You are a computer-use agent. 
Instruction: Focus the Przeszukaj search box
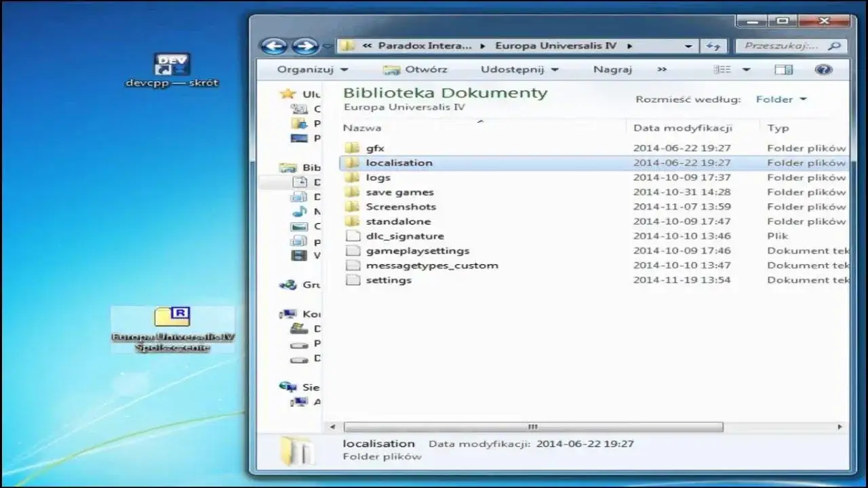791,46
